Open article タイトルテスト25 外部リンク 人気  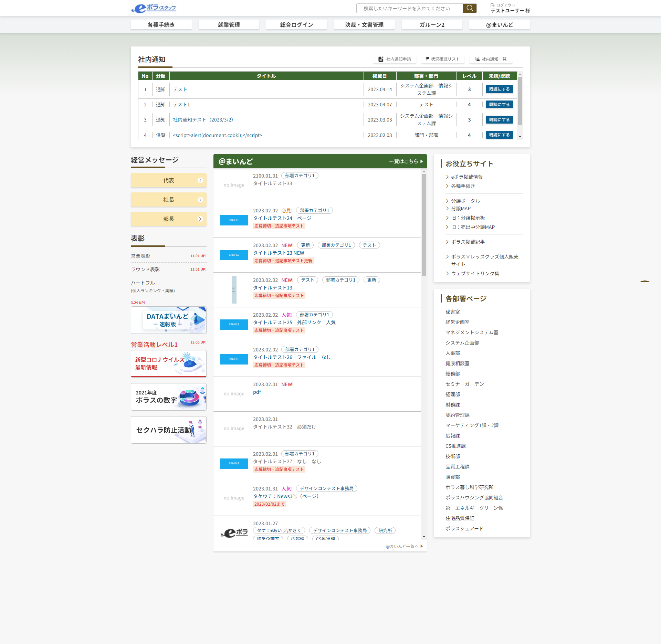(294, 323)
